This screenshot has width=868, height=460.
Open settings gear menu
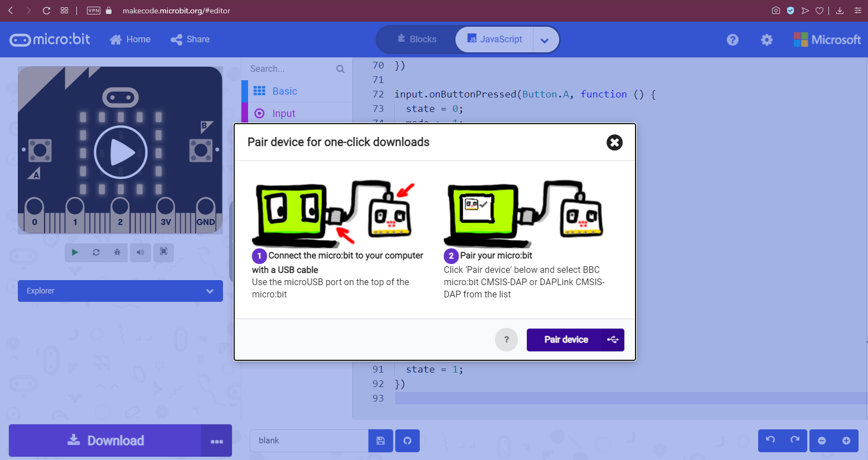pos(767,40)
